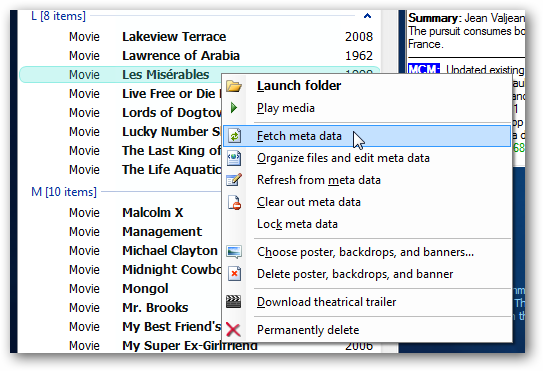Select Delete poster, backdrops, and banner
The height and width of the screenshot is (371, 543).
[367, 274]
